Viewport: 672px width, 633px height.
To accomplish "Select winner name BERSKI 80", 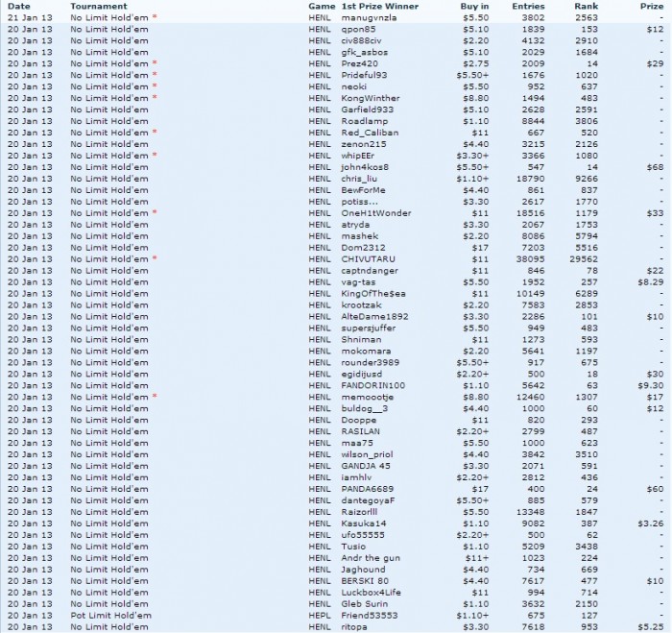I will click(365, 582).
